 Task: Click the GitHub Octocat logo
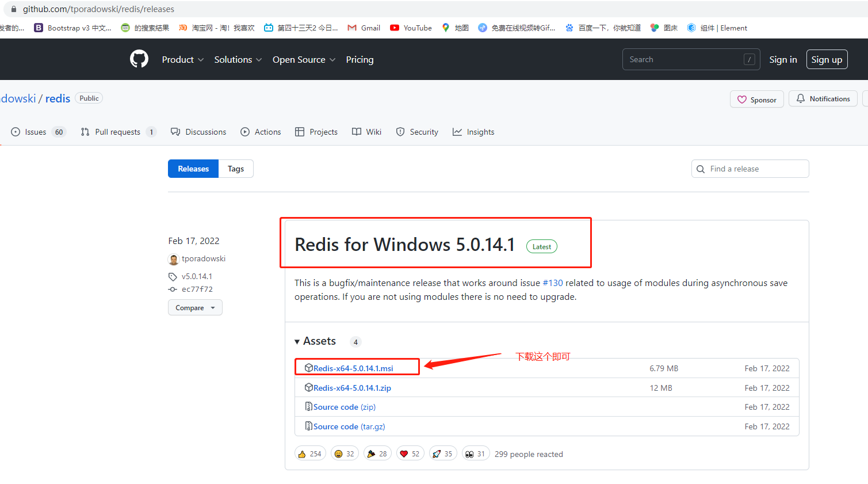(x=139, y=59)
